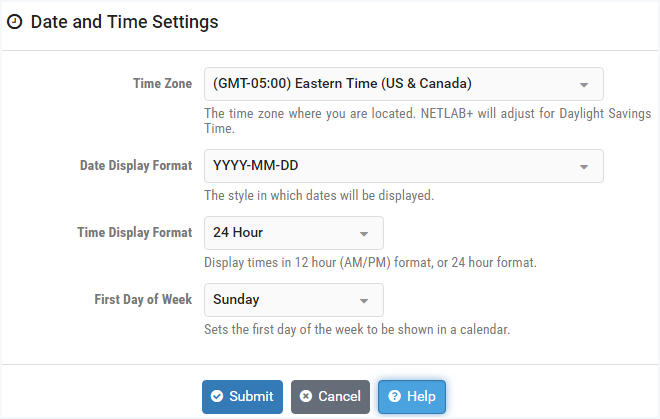Click the Time Display Format label
The height and width of the screenshot is (419, 660).
[135, 232]
